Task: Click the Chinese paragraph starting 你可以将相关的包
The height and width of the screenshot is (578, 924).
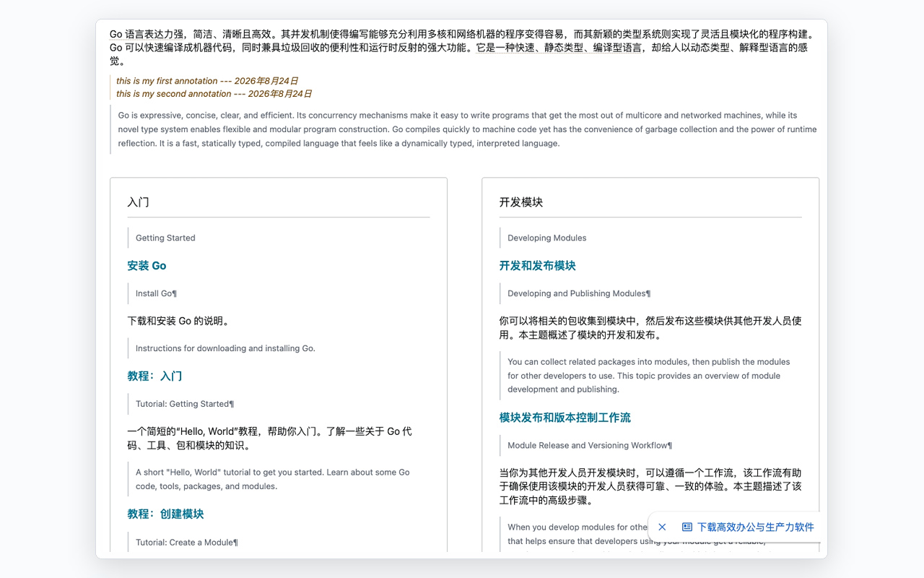Action: point(650,328)
